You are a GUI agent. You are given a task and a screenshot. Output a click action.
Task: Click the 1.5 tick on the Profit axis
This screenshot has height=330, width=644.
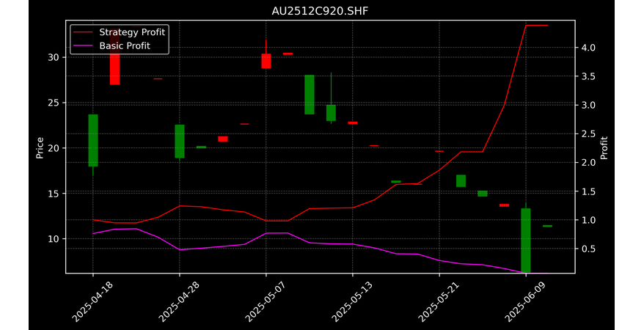point(588,191)
